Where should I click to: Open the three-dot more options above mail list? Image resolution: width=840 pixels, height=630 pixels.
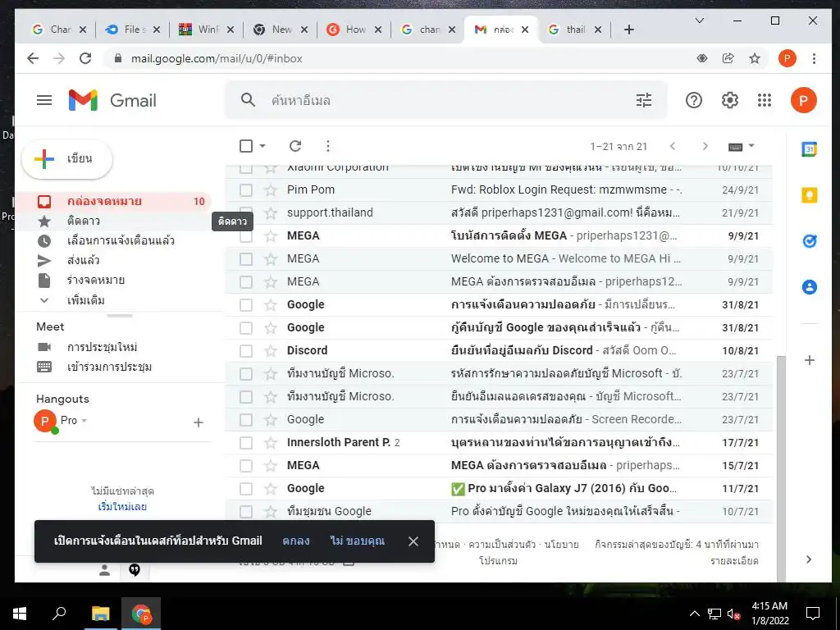coord(328,146)
